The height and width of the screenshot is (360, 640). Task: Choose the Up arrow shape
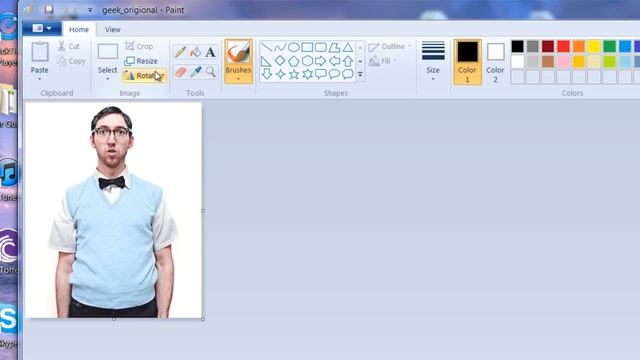click(x=348, y=61)
